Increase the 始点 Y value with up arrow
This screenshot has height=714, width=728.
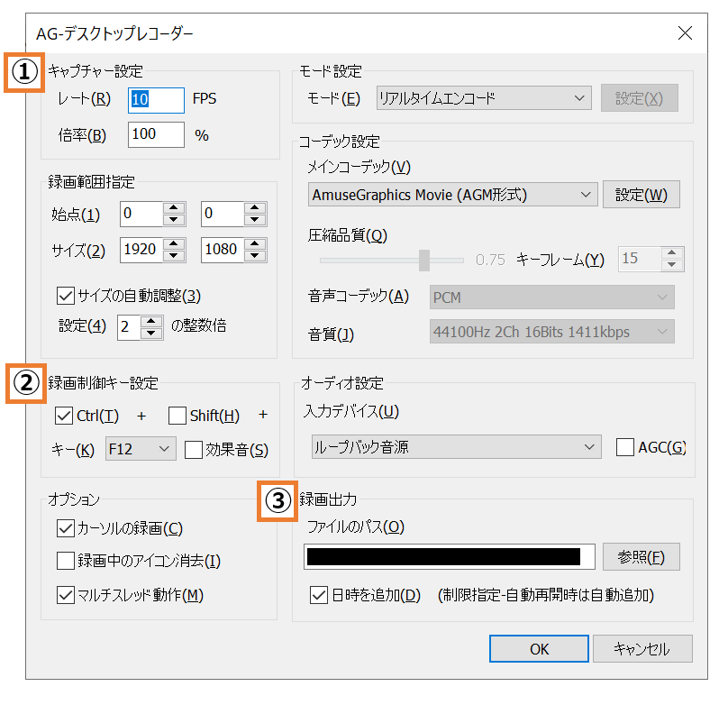[x=254, y=207]
